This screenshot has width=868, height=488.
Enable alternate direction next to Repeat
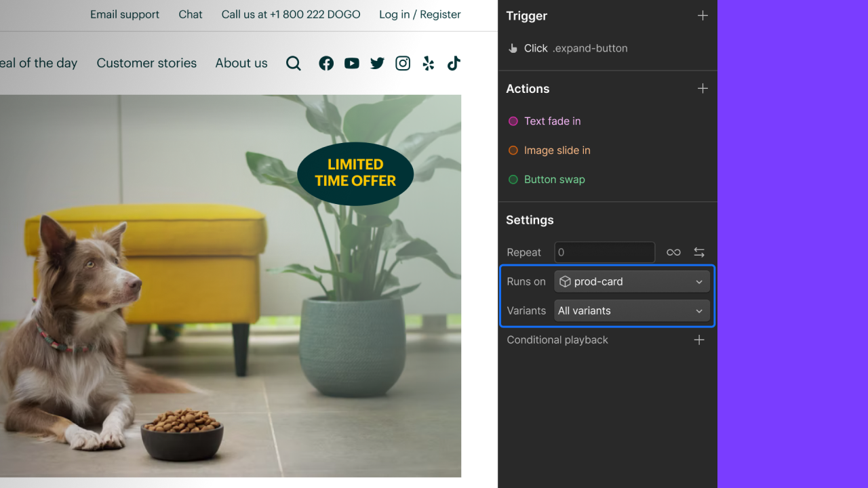click(x=699, y=252)
